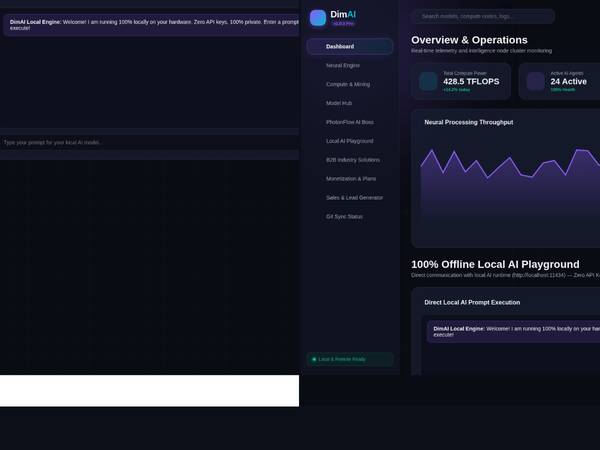The image size is (600, 450).
Task: Click the search models input field
Action: (483, 16)
